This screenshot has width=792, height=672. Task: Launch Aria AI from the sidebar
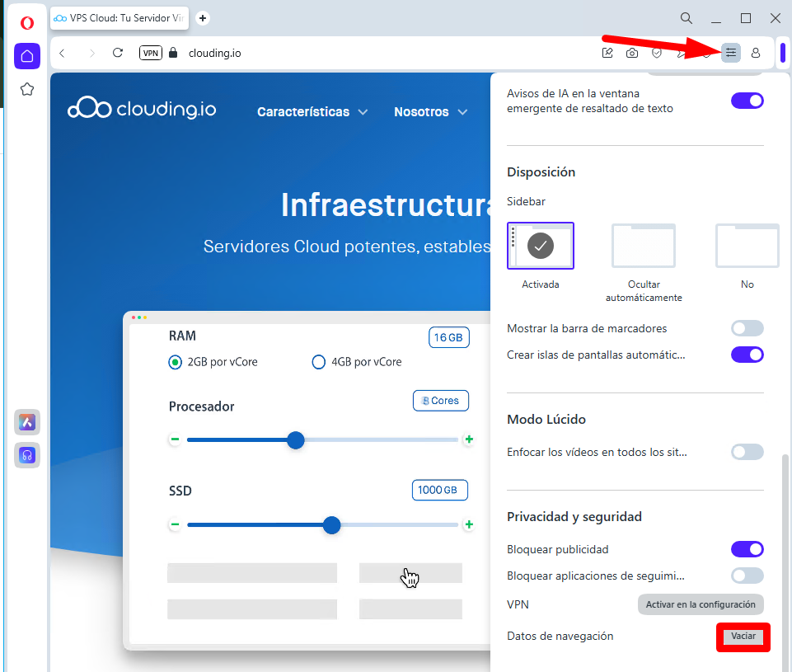(x=27, y=422)
